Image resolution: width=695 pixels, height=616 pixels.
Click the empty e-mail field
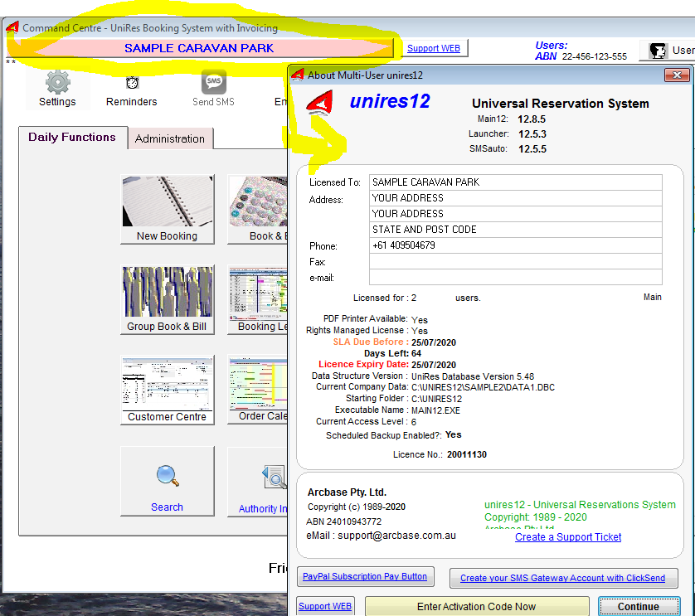(x=516, y=278)
